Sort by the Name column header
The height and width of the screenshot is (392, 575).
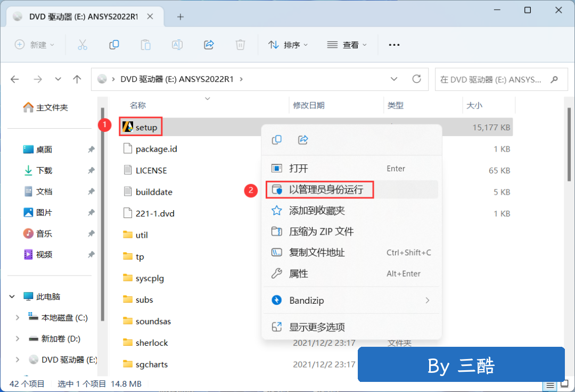click(138, 105)
